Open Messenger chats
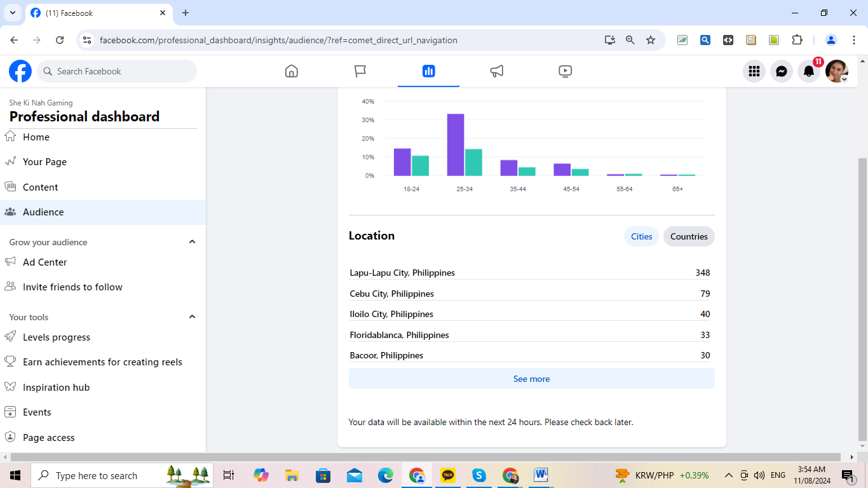The width and height of the screenshot is (868, 488). (782, 71)
